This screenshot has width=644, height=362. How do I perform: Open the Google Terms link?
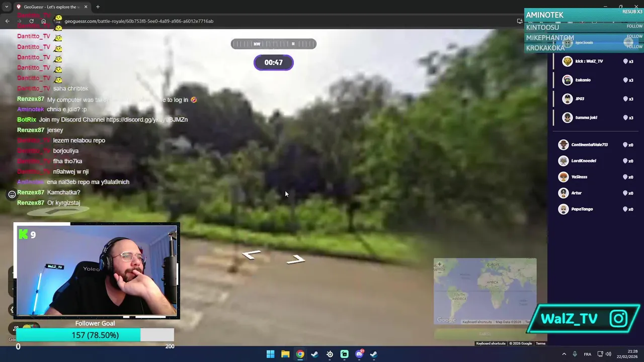click(x=540, y=343)
